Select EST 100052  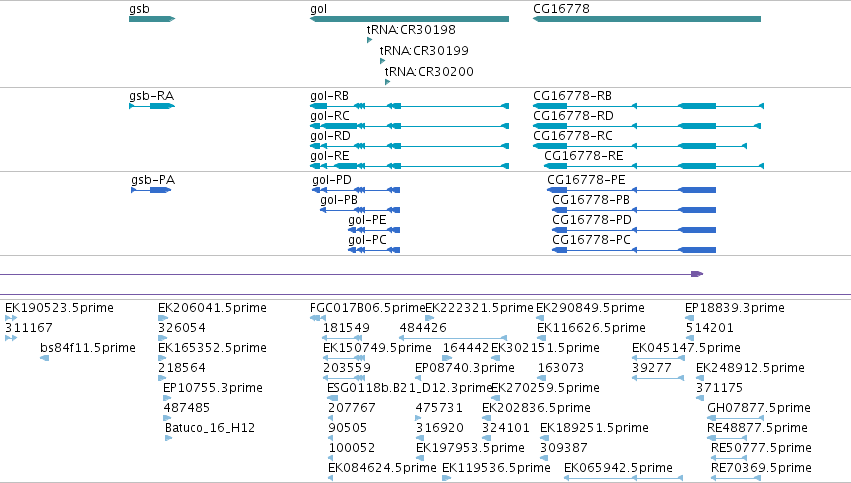[331, 459]
